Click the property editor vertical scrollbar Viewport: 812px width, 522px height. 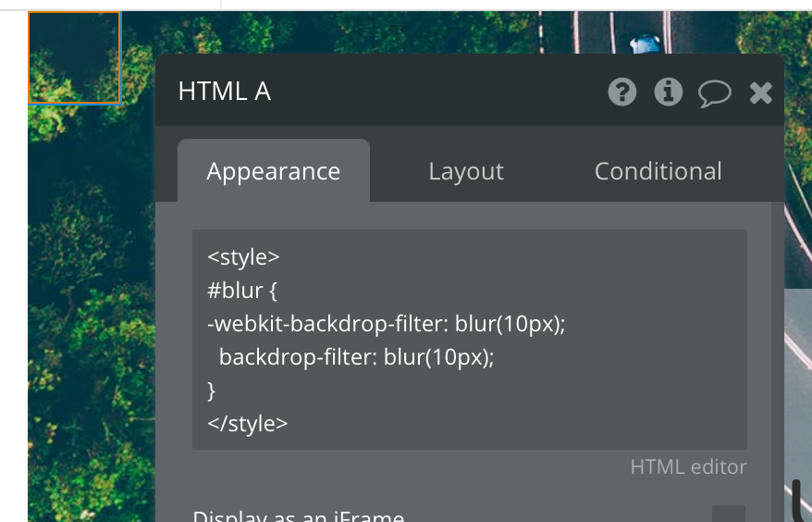(x=777, y=362)
